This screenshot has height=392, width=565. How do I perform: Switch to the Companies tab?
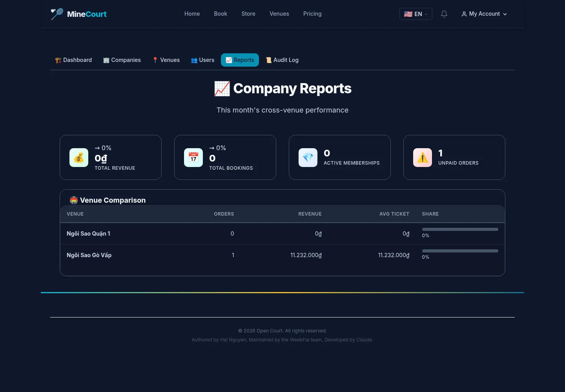(x=122, y=60)
